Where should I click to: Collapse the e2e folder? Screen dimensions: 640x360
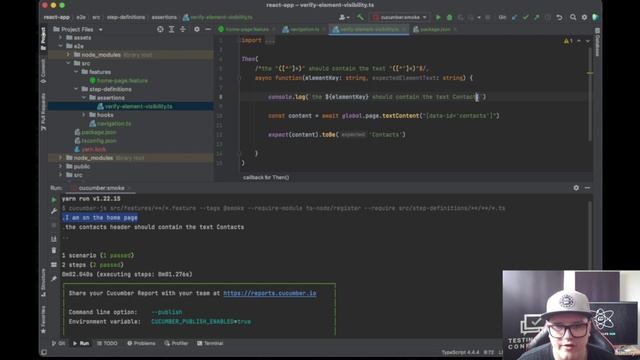[61, 46]
